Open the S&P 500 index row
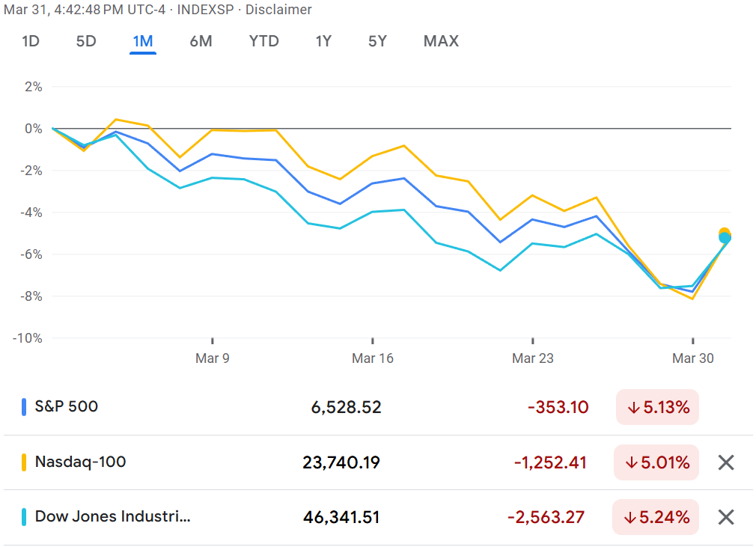 coord(67,407)
